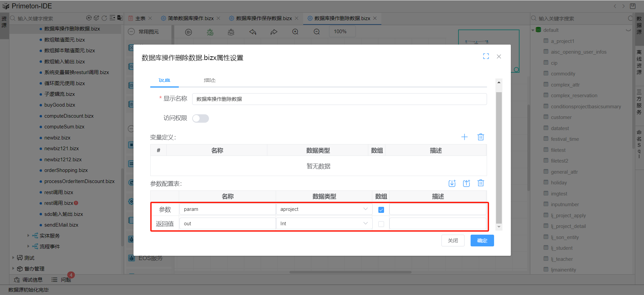Click the undo arrow in toolbar
644x295 pixels.
[x=253, y=32]
